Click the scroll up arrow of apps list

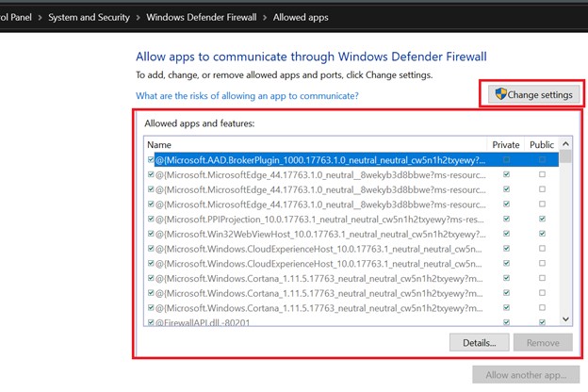565,143
